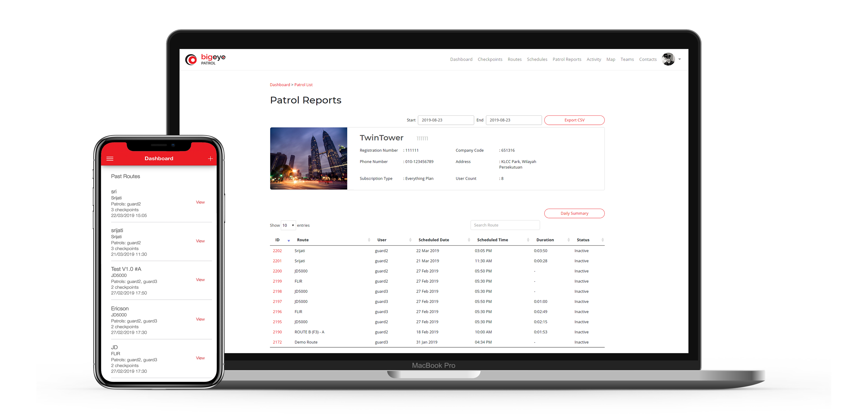Click the user profile avatar
The image size is (868, 414).
tap(668, 59)
